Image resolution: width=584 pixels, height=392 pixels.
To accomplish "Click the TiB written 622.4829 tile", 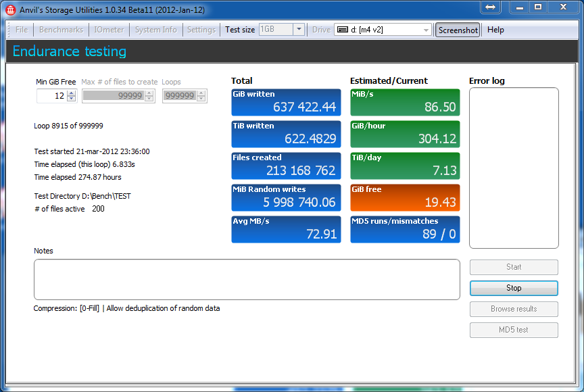I will [286, 134].
